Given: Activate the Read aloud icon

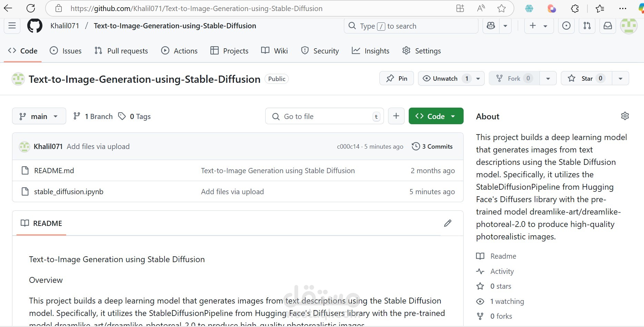Looking at the screenshot, I should (x=481, y=8).
